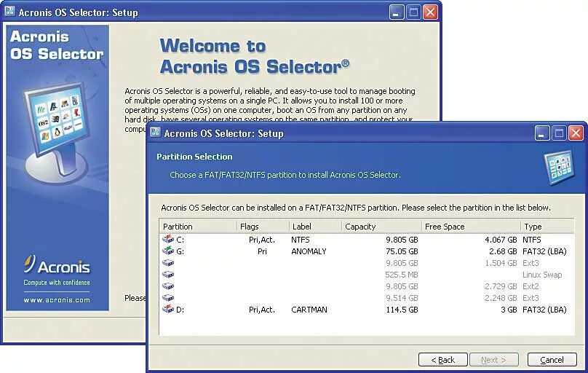Select the partition labeled ANOMALY
The width and height of the screenshot is (588, 373).
pos(309,251)
